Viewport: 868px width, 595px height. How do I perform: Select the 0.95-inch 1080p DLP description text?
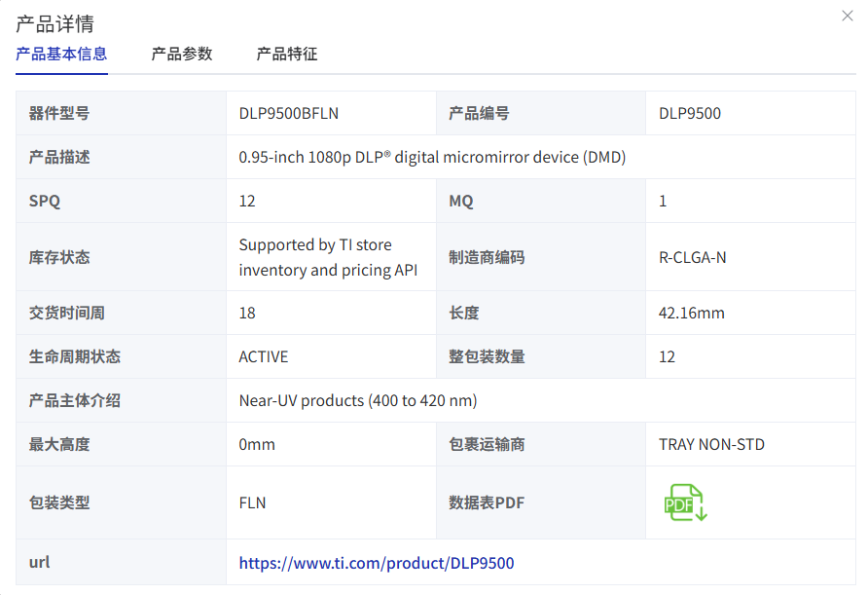[x=432, y=158]
